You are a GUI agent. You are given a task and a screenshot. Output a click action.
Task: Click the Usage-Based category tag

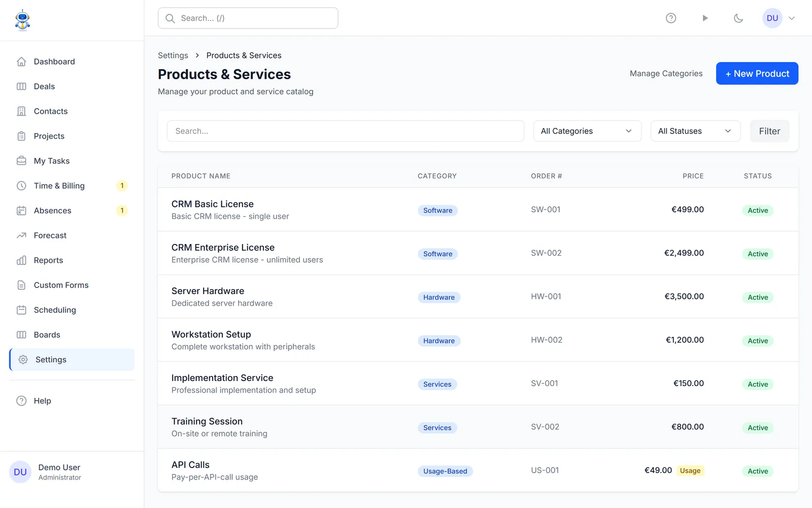(445, 471)
